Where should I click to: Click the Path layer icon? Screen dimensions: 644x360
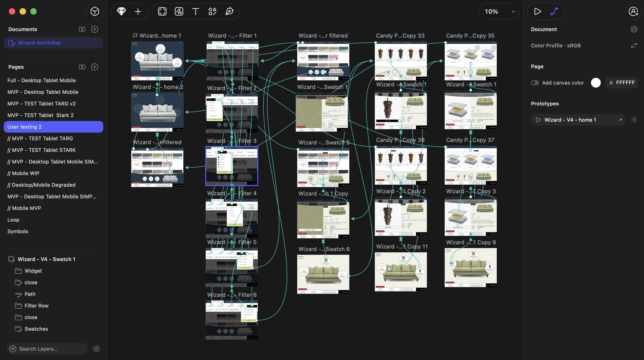tap(18, 294)
